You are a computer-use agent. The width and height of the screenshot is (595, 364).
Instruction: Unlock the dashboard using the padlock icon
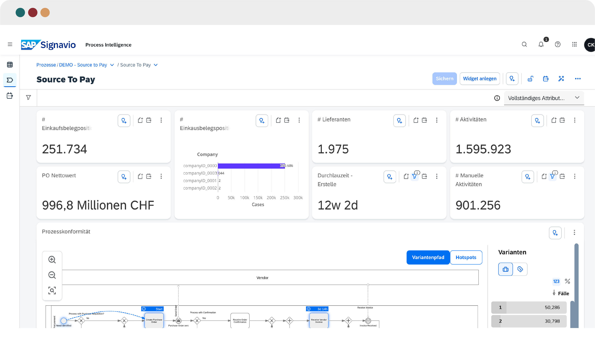530,79
